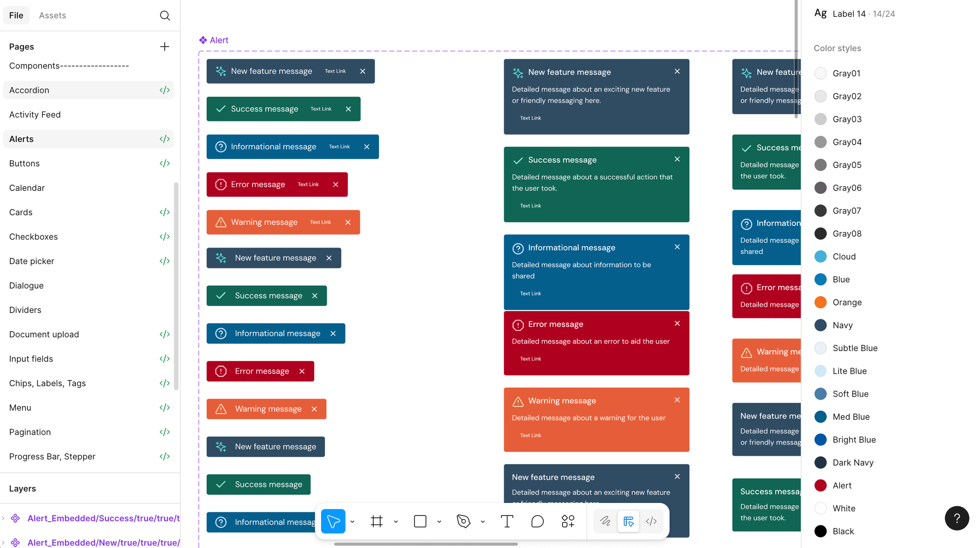
Task: Select the Orange color style swatch
Action: point(820,302)
